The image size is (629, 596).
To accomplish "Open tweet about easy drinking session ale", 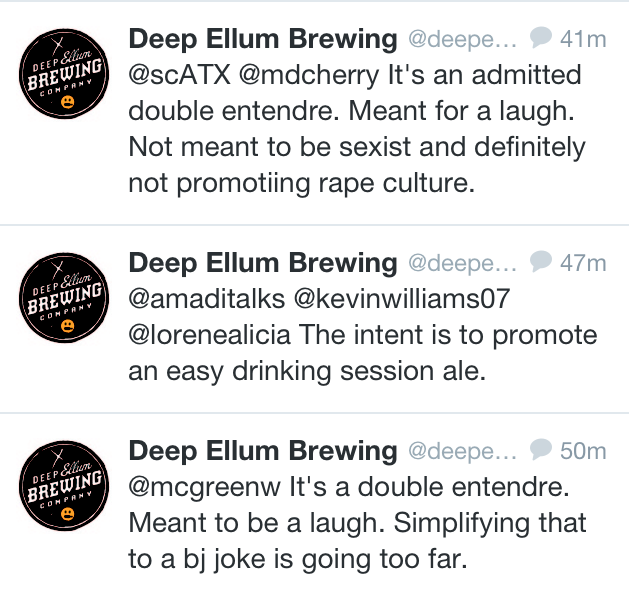I will point(314,319).
